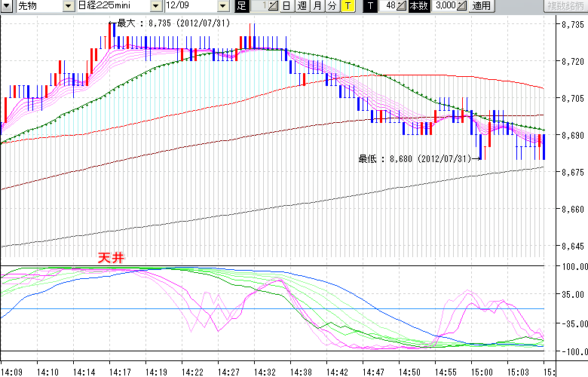Click the 14:32 time axis label
Screen dimensions: 588x377
265,372
